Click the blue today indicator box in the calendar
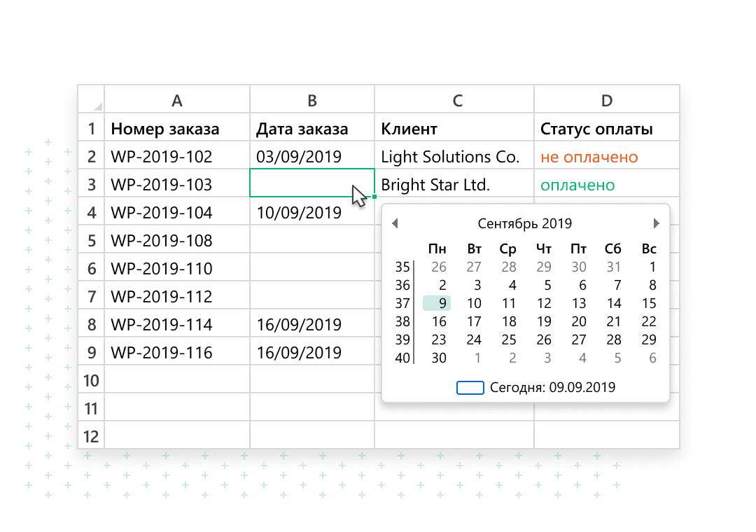Viewport: 756px width, 532px height. pyautogui.click(x=470, y=387)
